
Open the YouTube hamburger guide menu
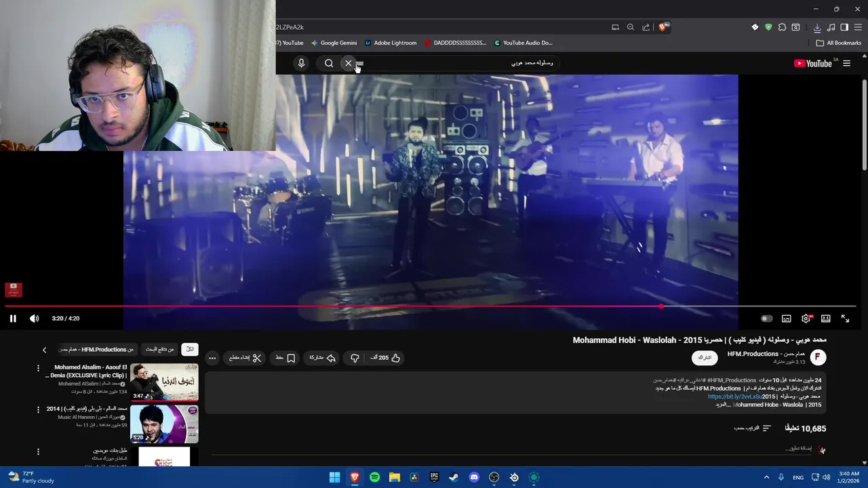click(846, 63)
